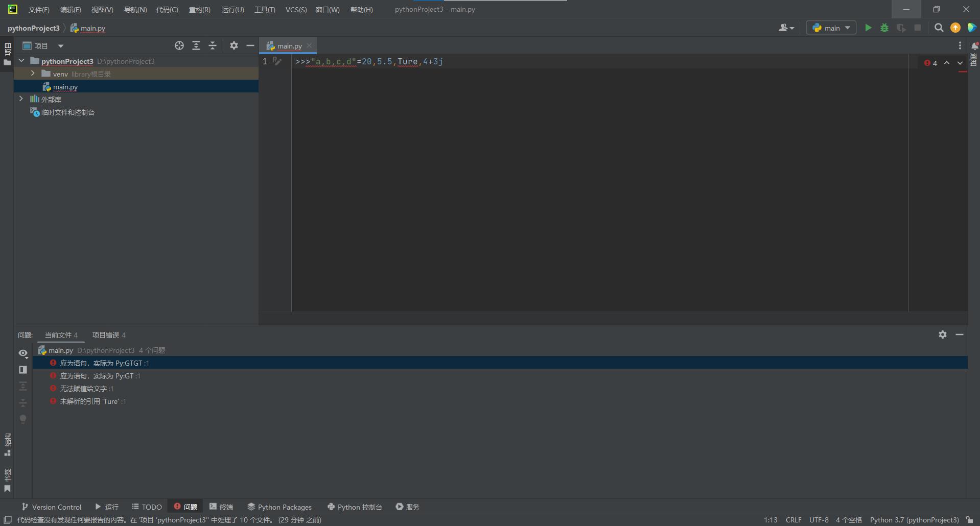Start debugging with the bug icon
This screenshot has height=526, width=980.
click(x=884, y=28)
